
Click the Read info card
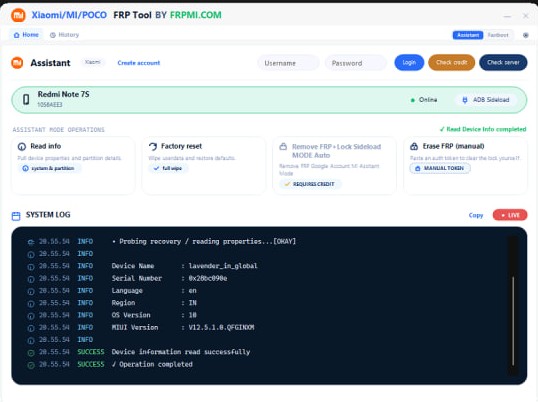(x=73, y=165)
